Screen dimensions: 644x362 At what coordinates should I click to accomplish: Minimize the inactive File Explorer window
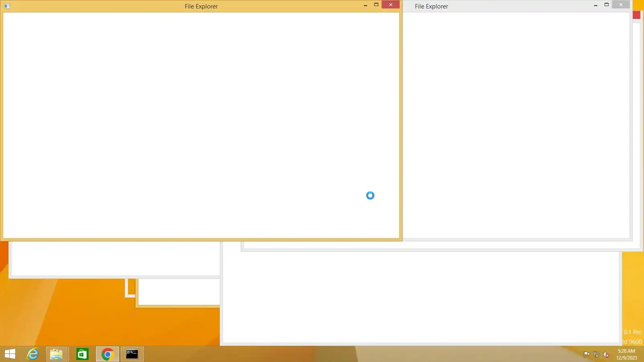click(x=596, y=5)
